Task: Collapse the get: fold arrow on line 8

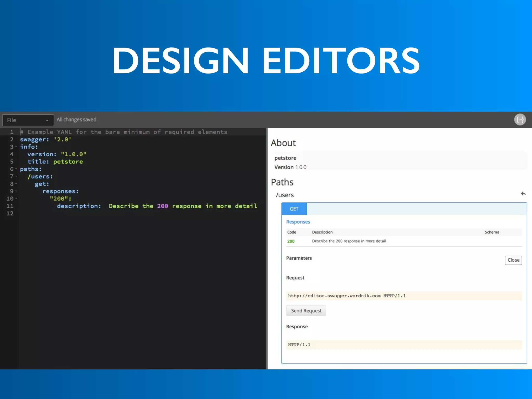Action: 16,184
